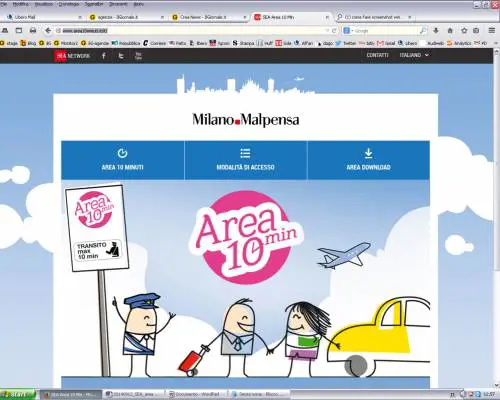Click the search magnifier in Google search box
Image resolution: width=500 pixels, height=400 pixels.
click(423, 31)
